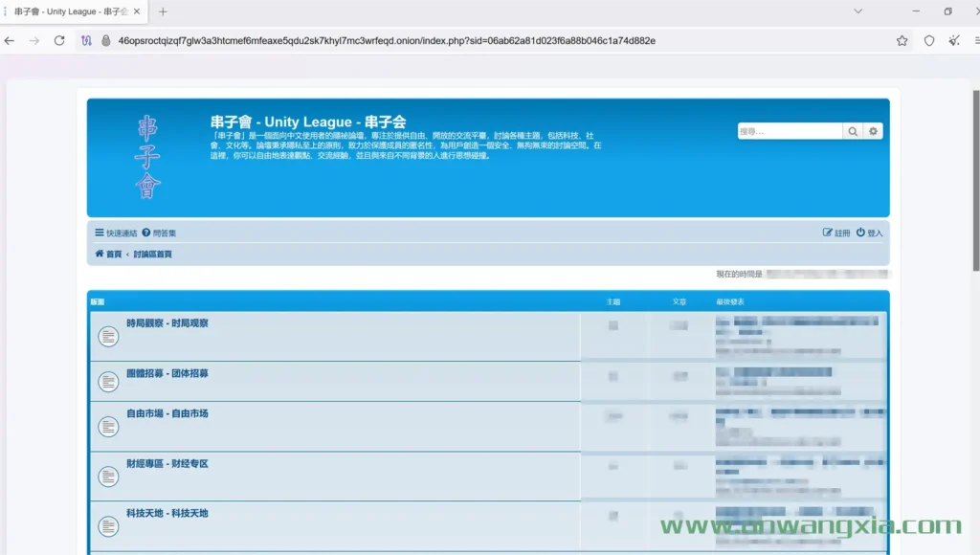Open the shield security level icon
Screen dimensions: 980x555
point(929,40)
